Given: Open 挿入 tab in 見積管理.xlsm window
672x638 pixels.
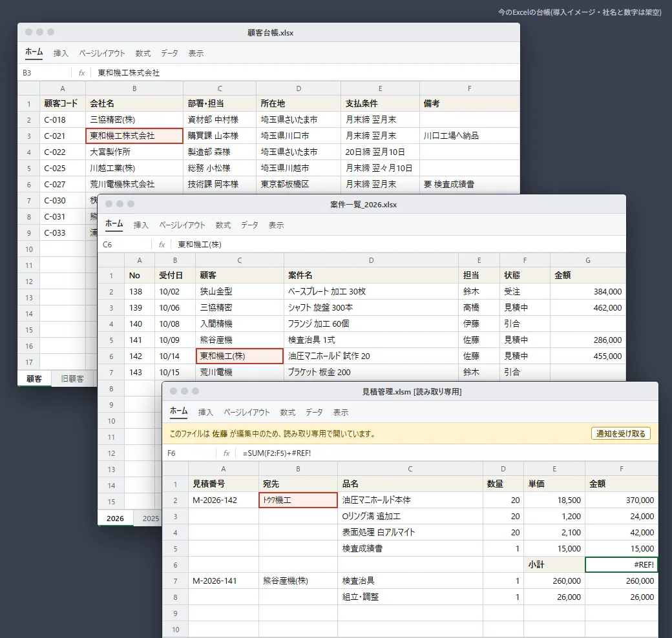Looking at the screenshot, I should 205,413.
